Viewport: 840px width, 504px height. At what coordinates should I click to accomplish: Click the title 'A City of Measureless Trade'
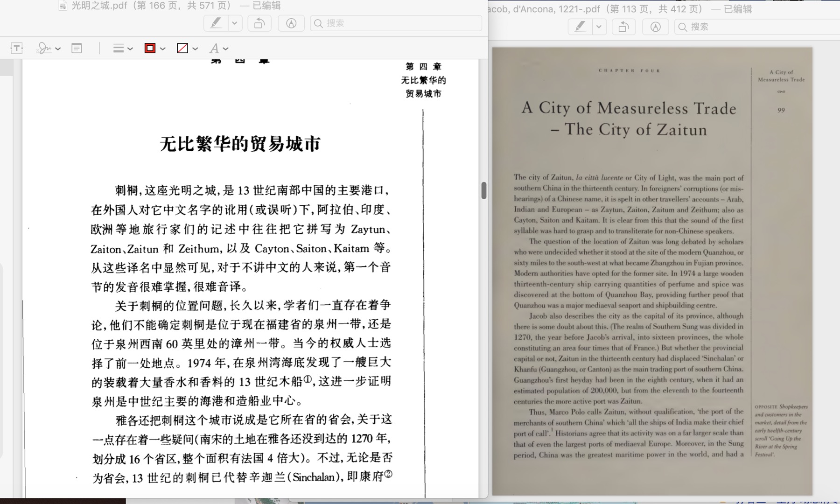(629, 108)
